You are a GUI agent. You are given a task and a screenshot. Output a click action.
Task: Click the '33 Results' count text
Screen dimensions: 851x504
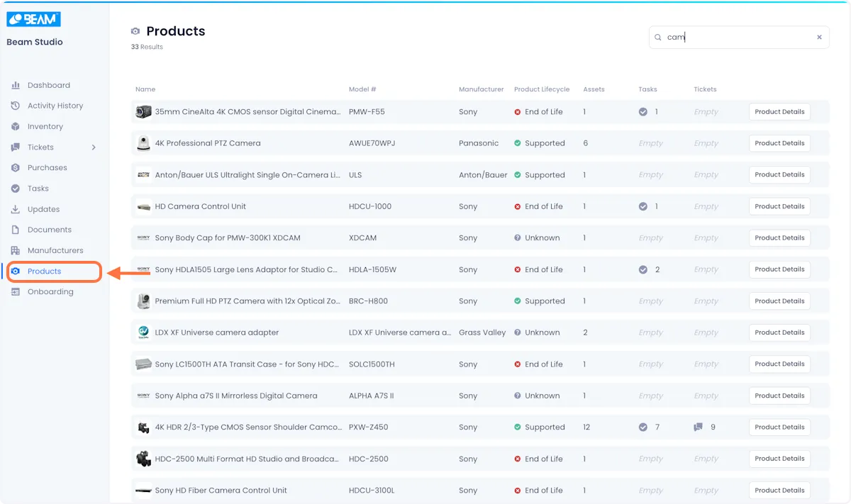(x=147, y=47)
